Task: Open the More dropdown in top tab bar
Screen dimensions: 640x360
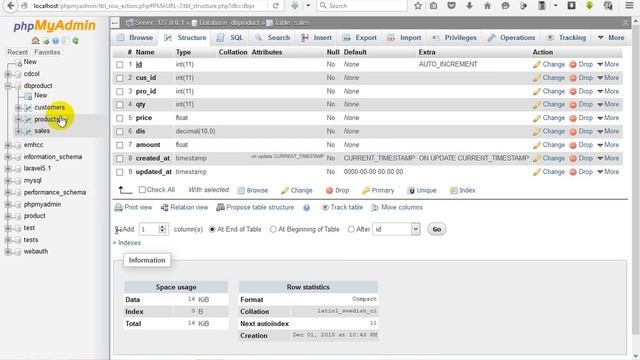Action: coord(611,38)
